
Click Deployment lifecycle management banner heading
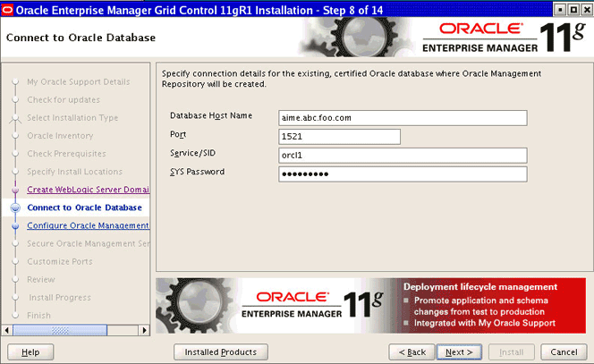click(x=480, y=287)
